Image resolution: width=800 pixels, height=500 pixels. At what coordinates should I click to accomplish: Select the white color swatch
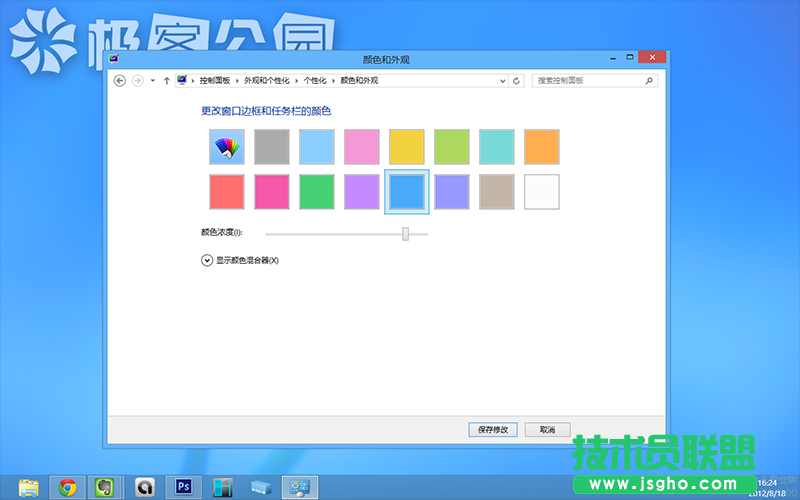coord(541,192)
